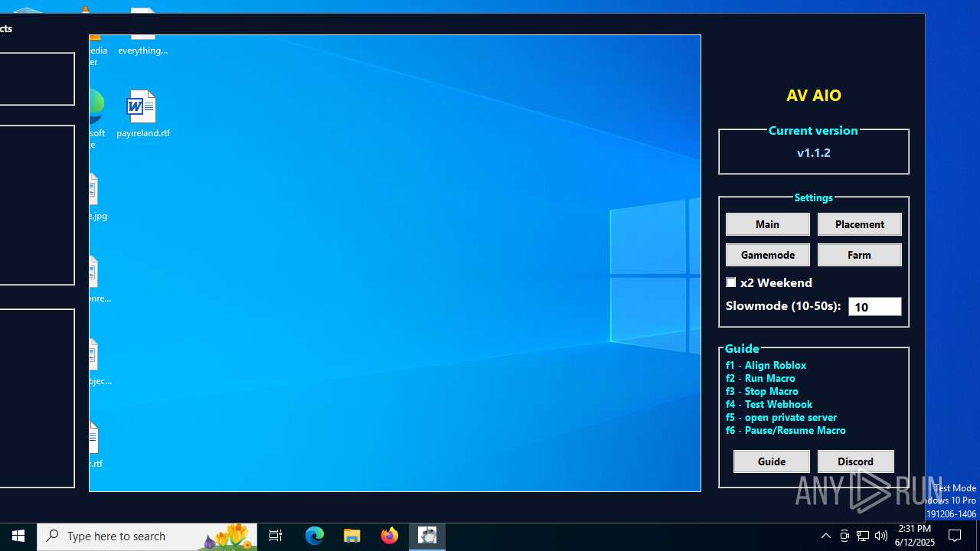Click the v1.1.2 version text
This screenshot has width=980, height=551.
point(813,152)
